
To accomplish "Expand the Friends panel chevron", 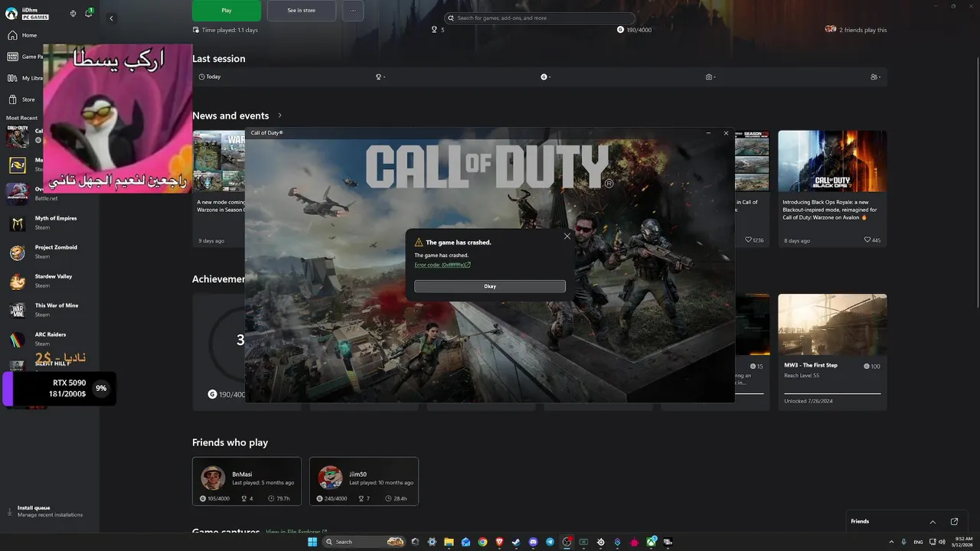I will [x=933, y=522].
